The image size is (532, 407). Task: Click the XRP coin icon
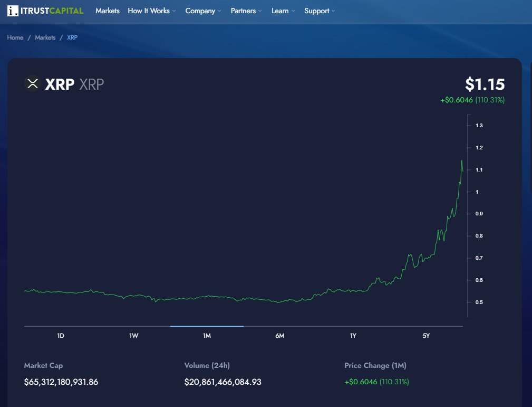point(33,83)
